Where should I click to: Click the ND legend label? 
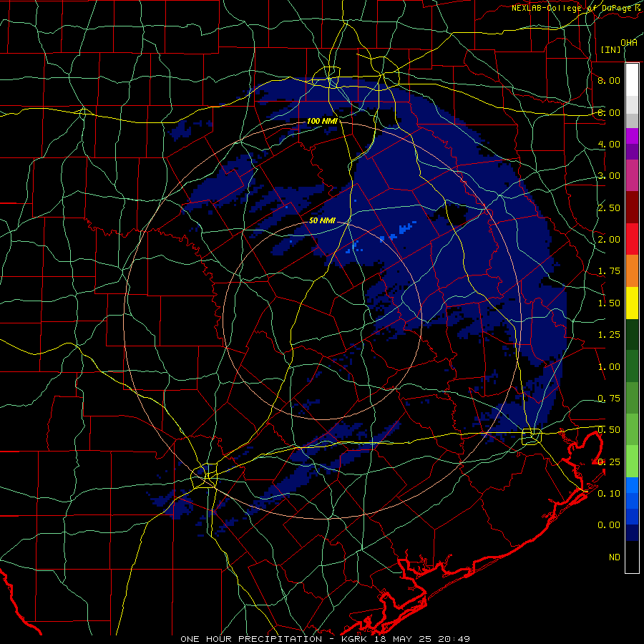(x=615, y=557)
